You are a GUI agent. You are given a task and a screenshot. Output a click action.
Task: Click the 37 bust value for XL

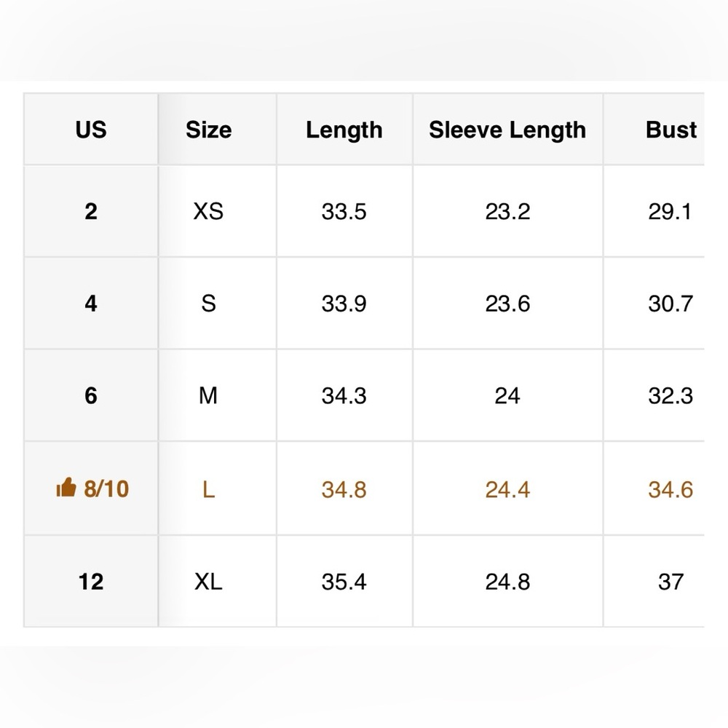point(670,582)
